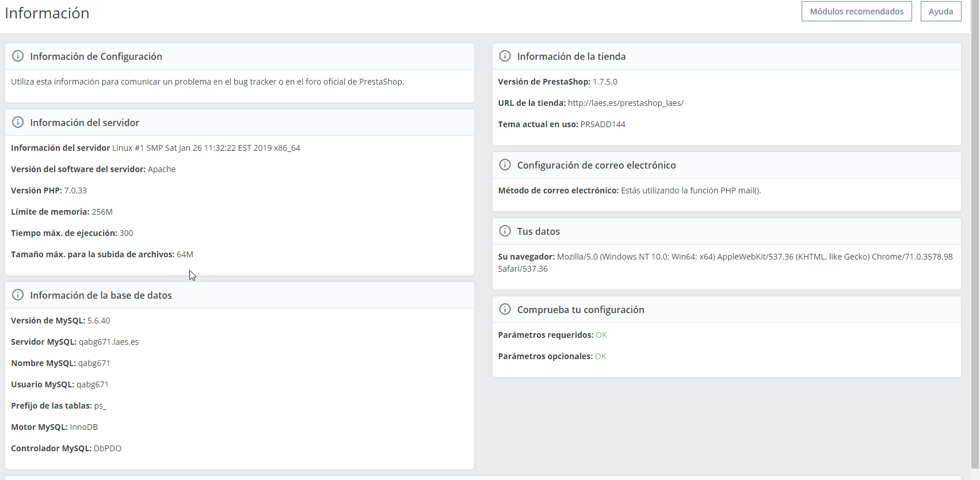980x480 pixels.
Task: Click the memory limit value 256M
Action: click(102, 212)
